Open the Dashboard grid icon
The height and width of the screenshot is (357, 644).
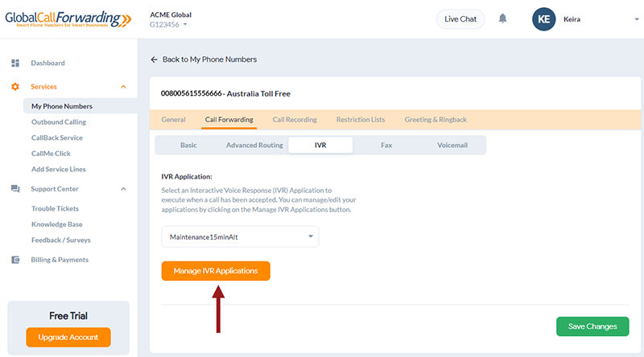coord(15,63)
